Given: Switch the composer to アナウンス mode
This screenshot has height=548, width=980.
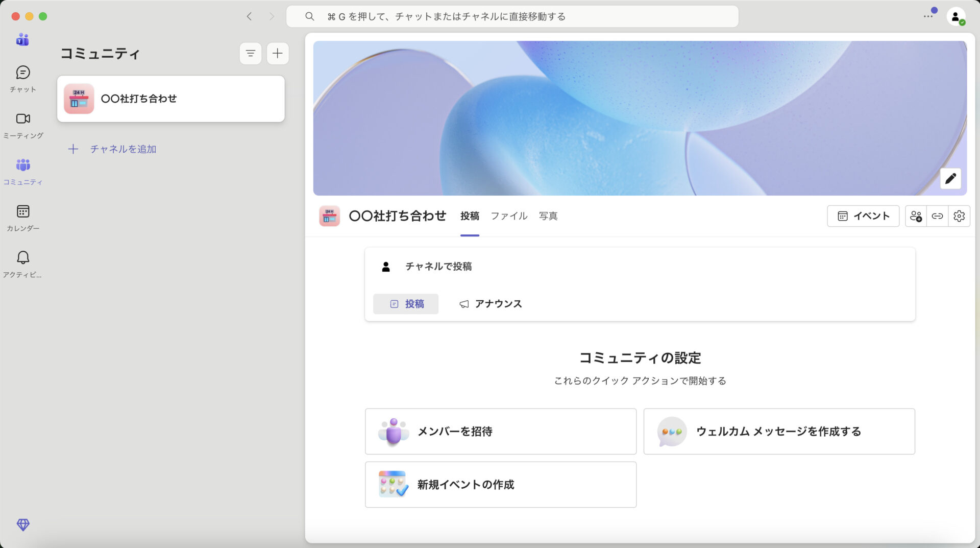Looking at the screenshot, I should pos(490,303).
